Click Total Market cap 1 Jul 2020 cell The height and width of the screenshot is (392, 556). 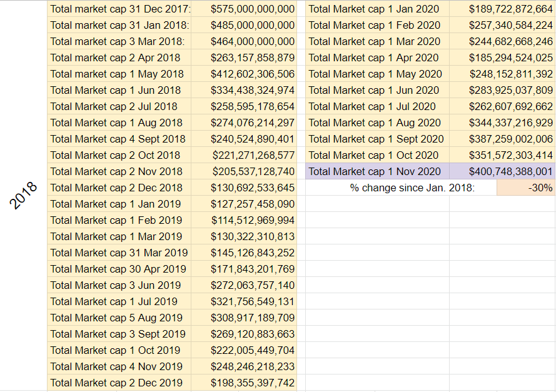tap(377, 106)
